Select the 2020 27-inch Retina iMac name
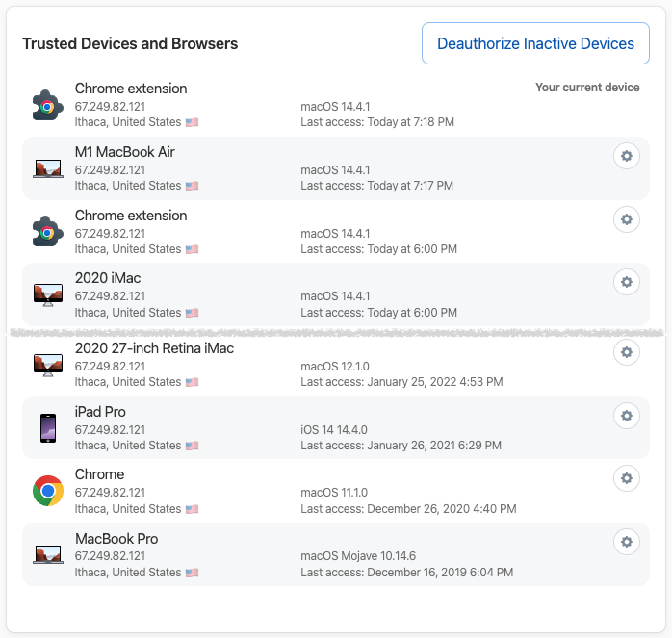Image resolution: width=672 pixels, height=638 pixels. click(x=154, y=348)
